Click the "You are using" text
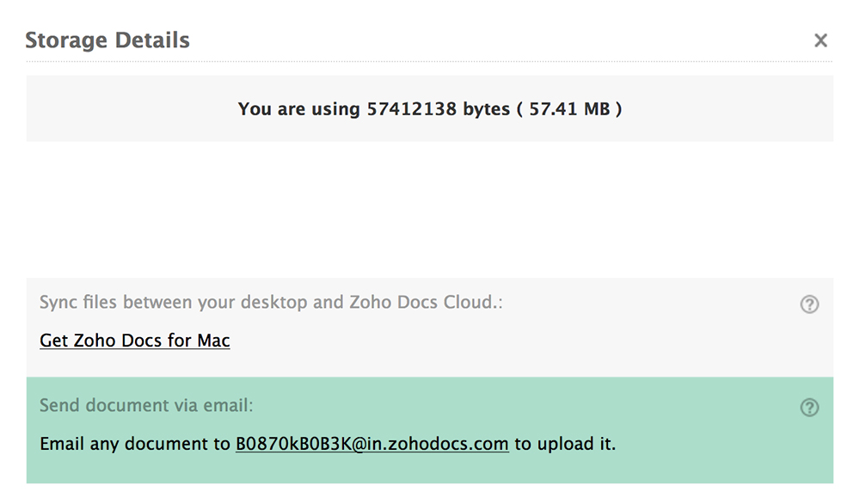The image size is (860, 504). click(x=298, y=109)
